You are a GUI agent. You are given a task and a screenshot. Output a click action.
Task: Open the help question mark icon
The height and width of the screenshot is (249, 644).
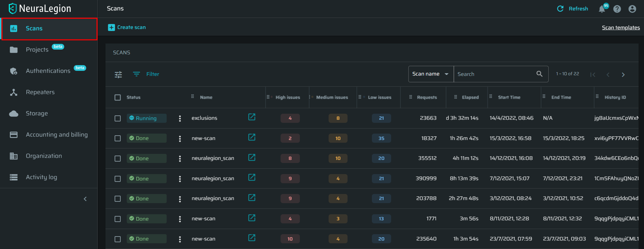click(617, 9)
